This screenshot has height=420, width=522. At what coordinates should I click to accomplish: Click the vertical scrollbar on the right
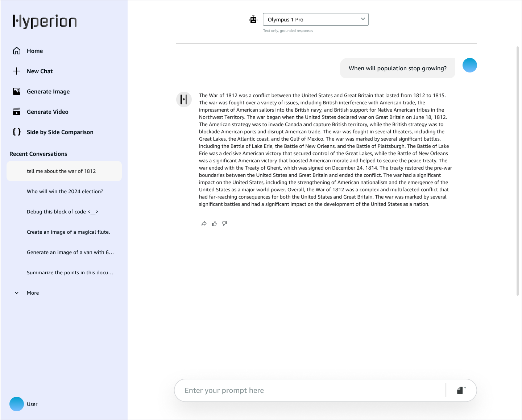click(x=518, y=171)
